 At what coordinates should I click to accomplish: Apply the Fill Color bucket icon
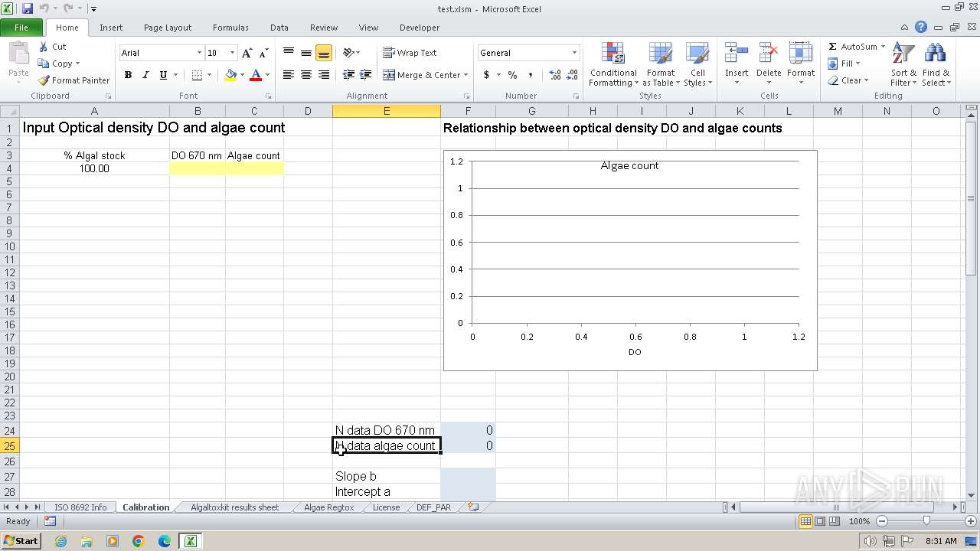(230, 75)
